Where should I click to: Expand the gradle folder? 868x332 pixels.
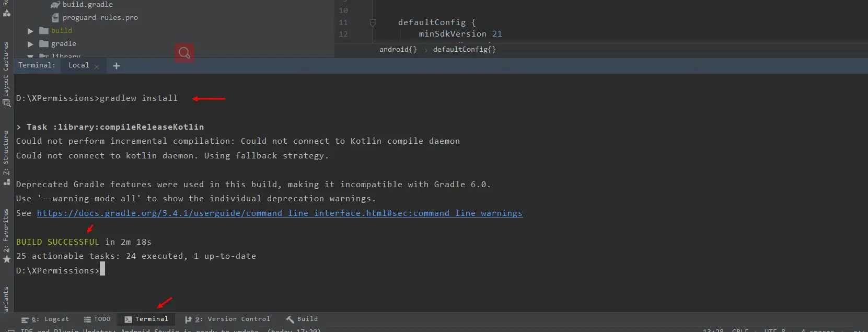click(x=30, y=44)
